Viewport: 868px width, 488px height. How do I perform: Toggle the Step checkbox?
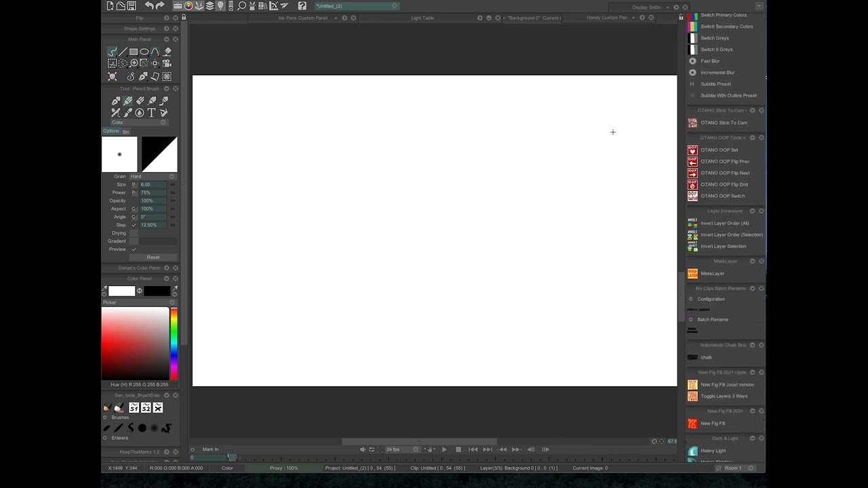134,225
